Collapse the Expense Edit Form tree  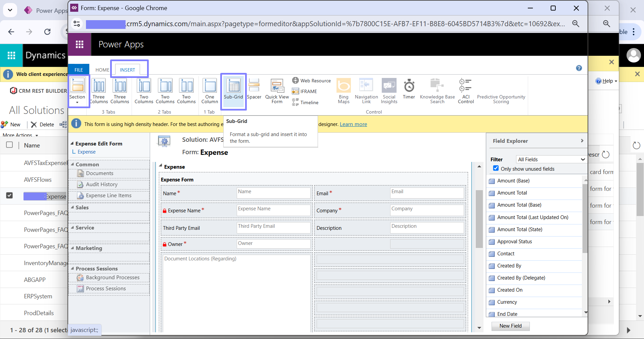[72, 143]
